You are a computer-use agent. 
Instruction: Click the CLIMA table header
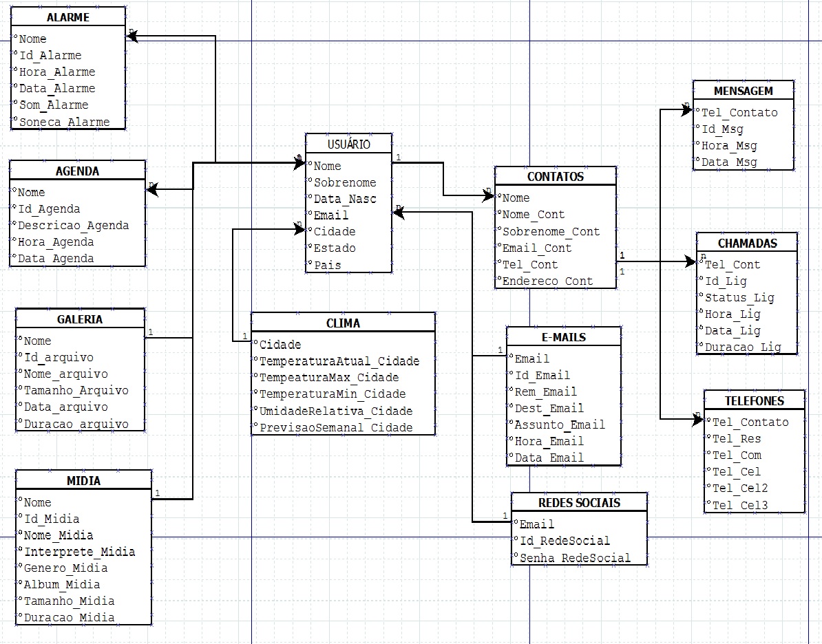click(x=343, y=323)
